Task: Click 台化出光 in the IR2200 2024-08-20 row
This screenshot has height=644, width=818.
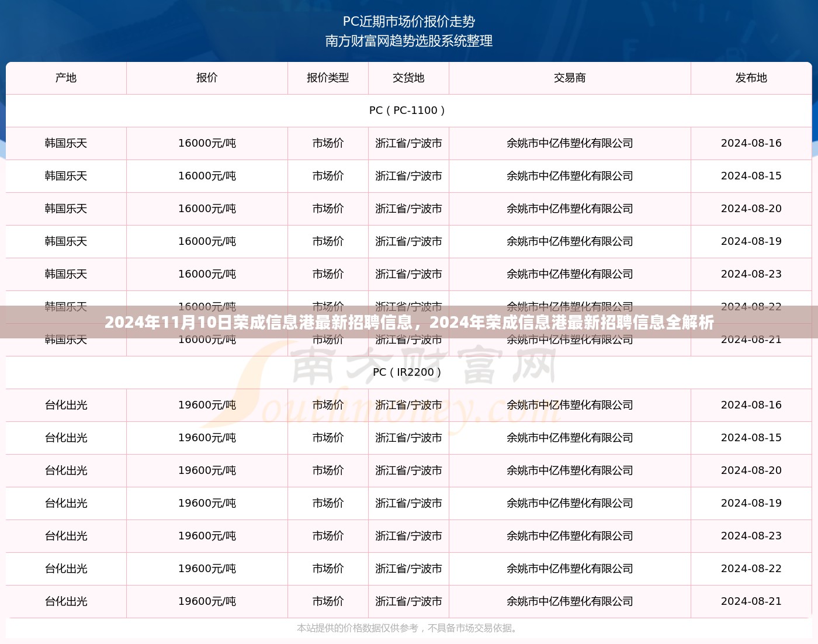Action: [66, 470]
